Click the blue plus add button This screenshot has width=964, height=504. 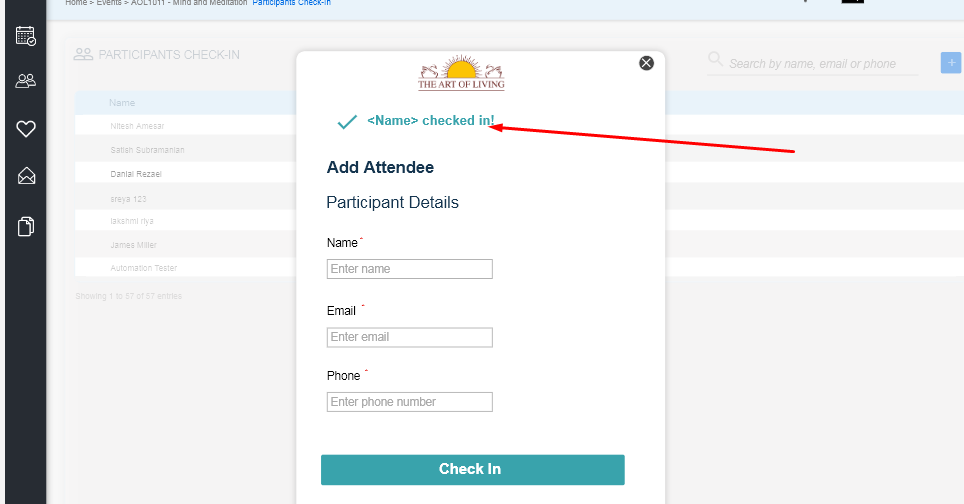point(951,63)
